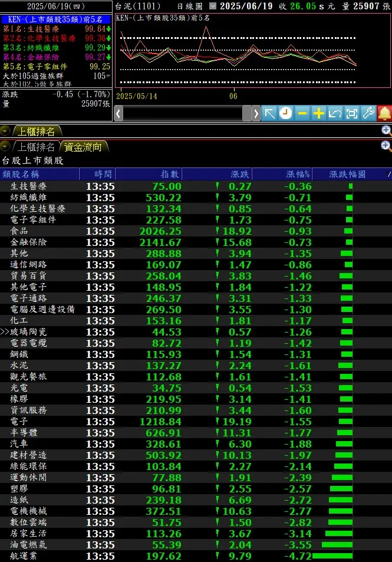
Task: Select the 生技醫療 row in table
Action: click(x=196, y=186)
